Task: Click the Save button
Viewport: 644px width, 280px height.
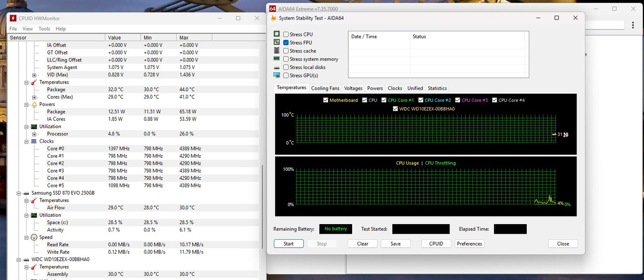Action: pos(395,244)
